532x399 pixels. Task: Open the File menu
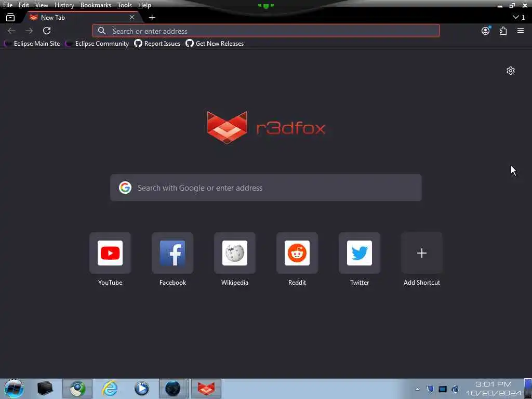(x=8, y=5)
